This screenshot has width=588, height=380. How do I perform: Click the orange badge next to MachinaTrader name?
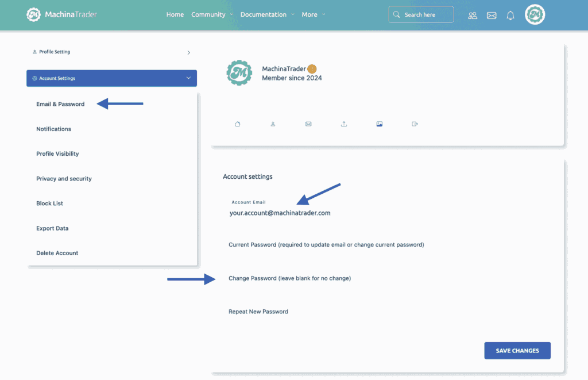(x=312, y=69)
